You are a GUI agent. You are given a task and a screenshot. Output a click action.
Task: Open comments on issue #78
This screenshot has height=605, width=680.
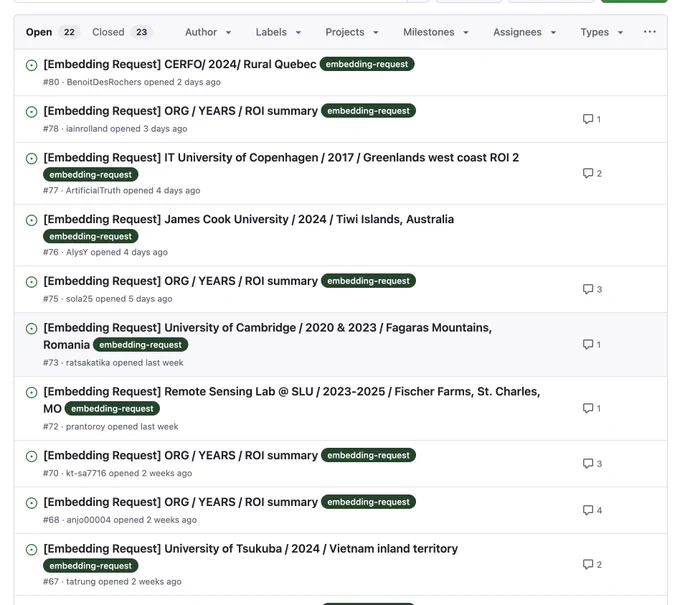point(592,119)
